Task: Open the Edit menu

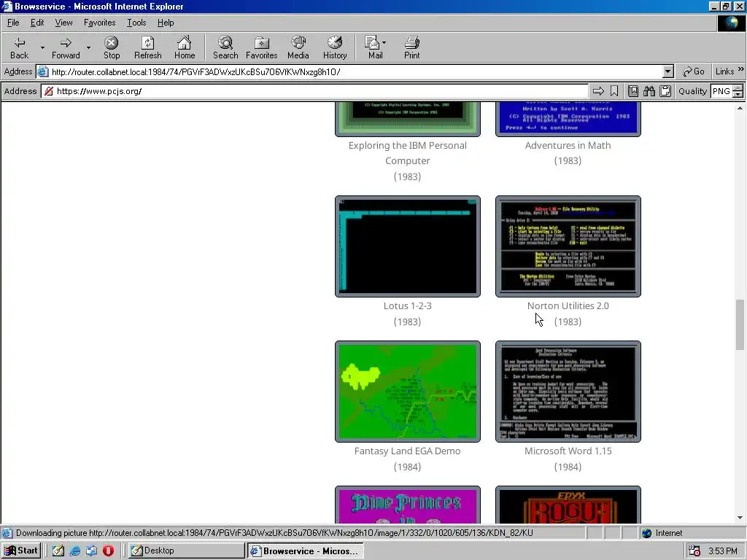Action: point(37,23)
